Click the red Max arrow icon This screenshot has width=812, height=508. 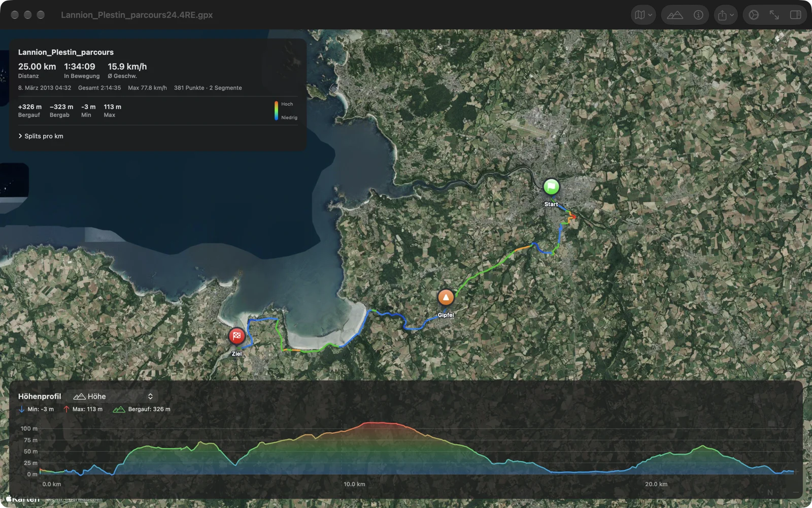pyautogui.click(x=66, y=409)
